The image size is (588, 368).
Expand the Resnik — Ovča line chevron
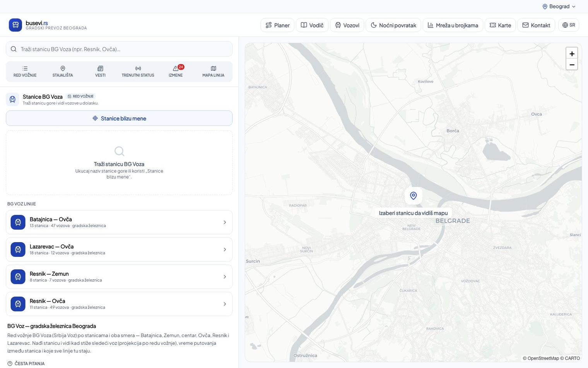point(225,304)
